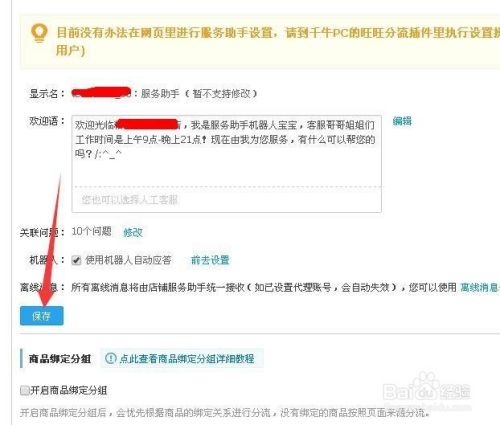Click the 10个问题 associated questions count
The width and height of the screenshot is (500, 425).
92,231
